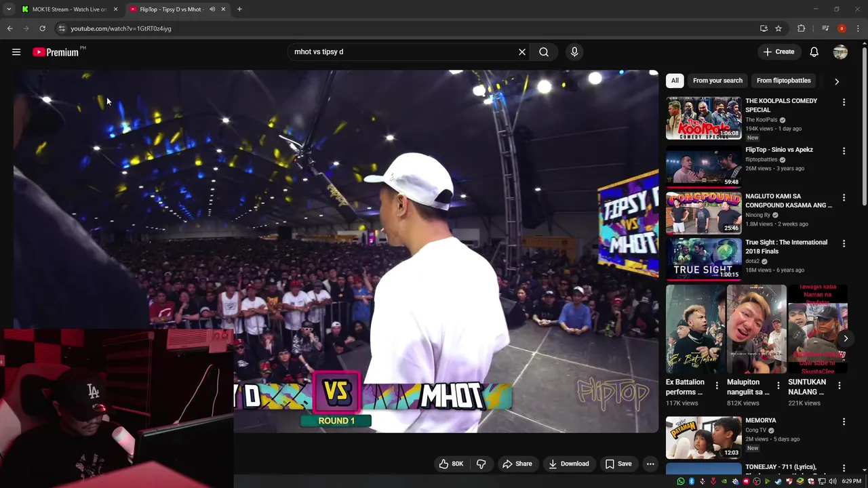Viewport: 868px width, 488px height.
Task: Clear the search box text with X
Action: [x=522, y=52]
